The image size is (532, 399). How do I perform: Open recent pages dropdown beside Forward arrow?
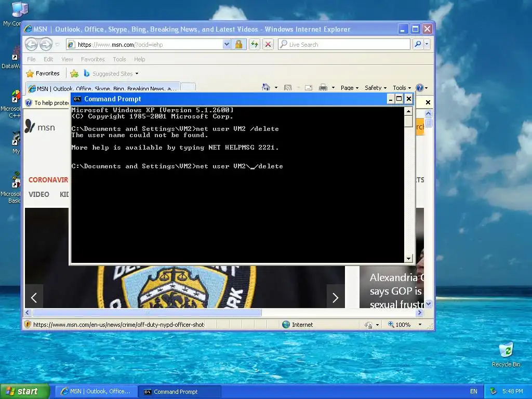pyautogui.click(x=57, y=45)
